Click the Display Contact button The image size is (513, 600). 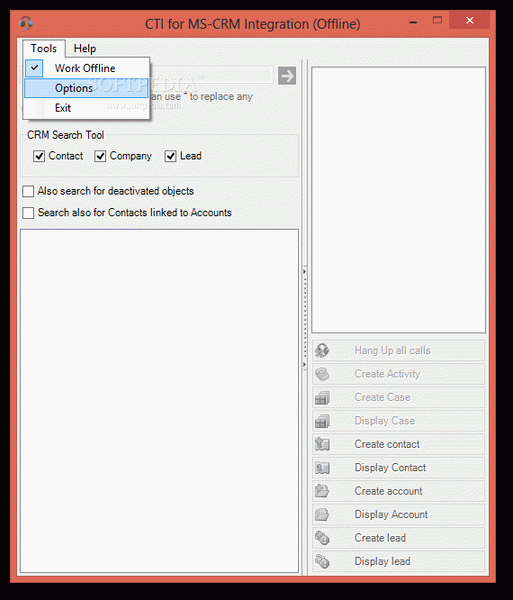tap(399, 468)
